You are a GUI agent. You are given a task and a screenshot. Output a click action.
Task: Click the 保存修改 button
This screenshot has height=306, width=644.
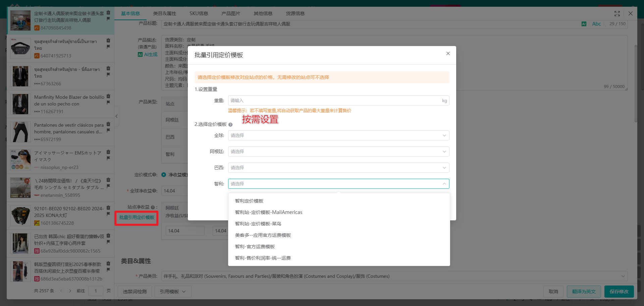click(619, 292)
